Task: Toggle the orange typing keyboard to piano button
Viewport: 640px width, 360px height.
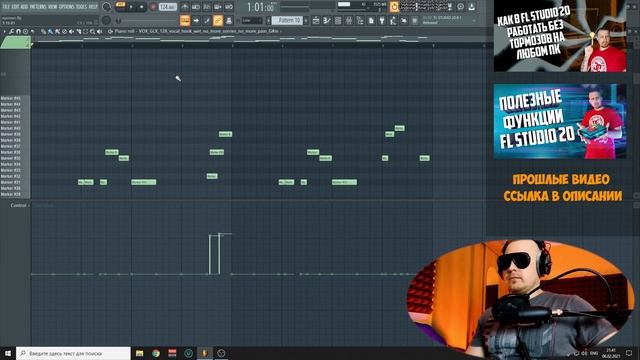Action: 185,20
